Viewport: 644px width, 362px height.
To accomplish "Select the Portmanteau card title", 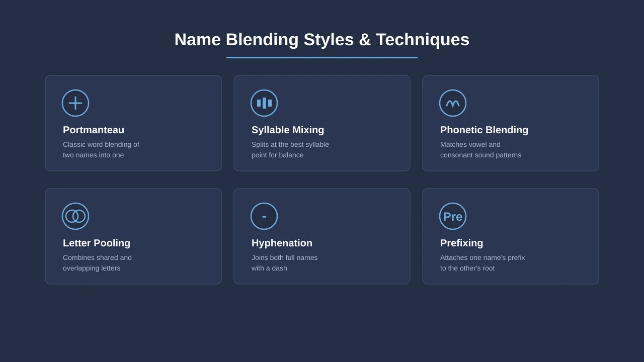I will pyautogui.click(x=94, y=130).
